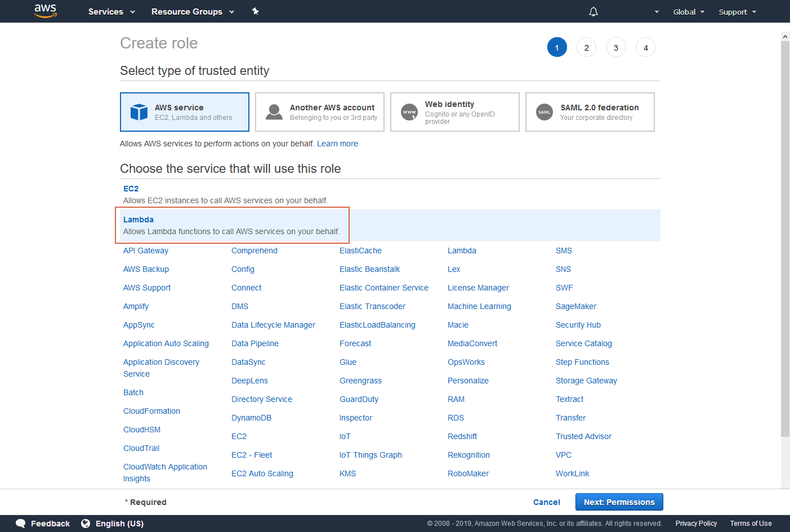The image size is (790, 532).
Task: Open the Global region dropdown
Action: (689, 12)
